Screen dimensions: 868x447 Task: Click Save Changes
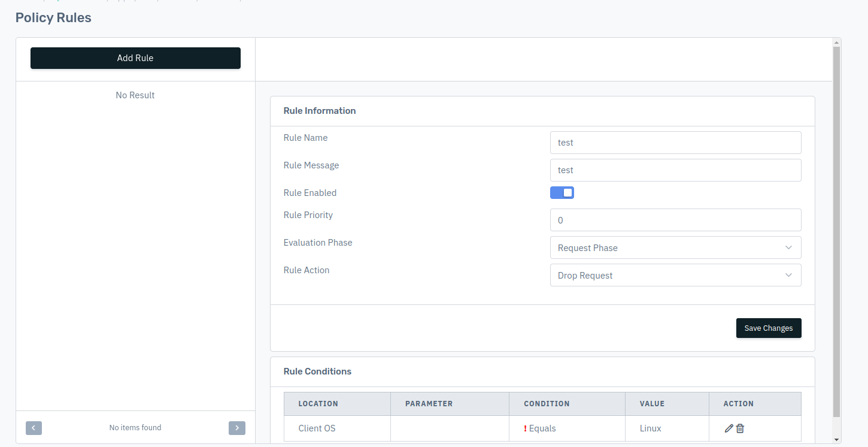click(x=768, y=328)
